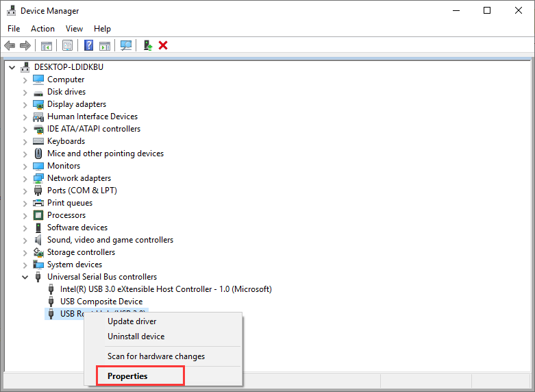Click the IDE ATA/ATAPI controllers icon

coord(38,129)
